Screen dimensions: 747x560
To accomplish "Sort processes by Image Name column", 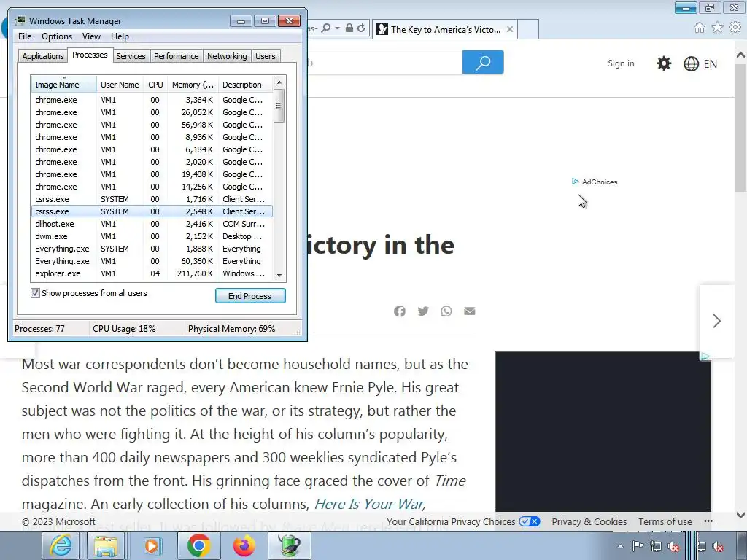I will [64, 85].
